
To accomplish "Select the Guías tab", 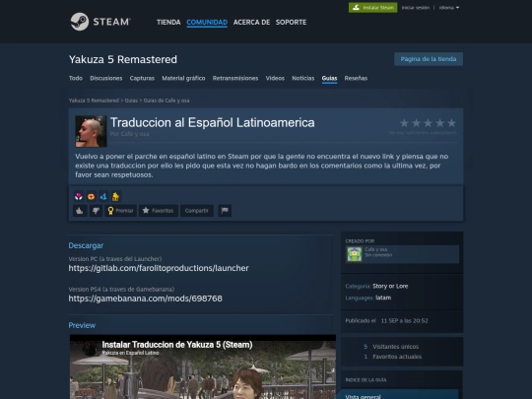I will click(x=329, y=79).
